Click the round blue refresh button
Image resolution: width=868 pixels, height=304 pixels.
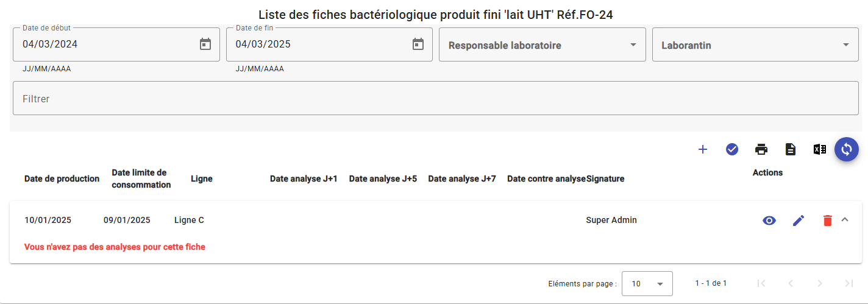846,149
